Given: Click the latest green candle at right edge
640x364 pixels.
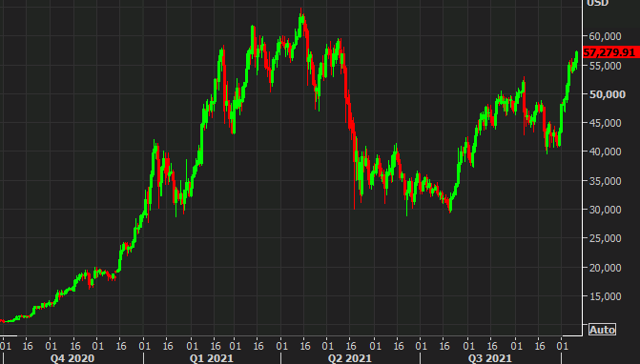Looking at the screenshot, I should (x=577, y=56).
